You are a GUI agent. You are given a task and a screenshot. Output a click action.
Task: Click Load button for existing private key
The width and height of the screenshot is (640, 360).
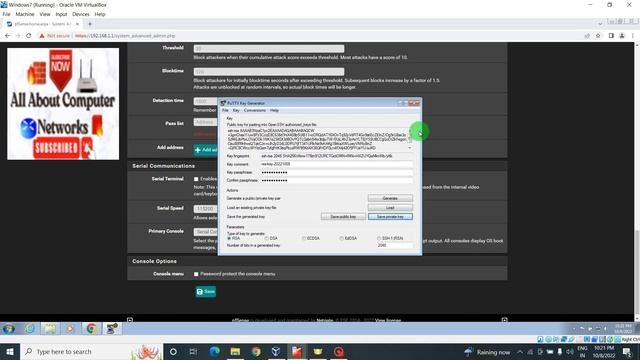[390, 207]
